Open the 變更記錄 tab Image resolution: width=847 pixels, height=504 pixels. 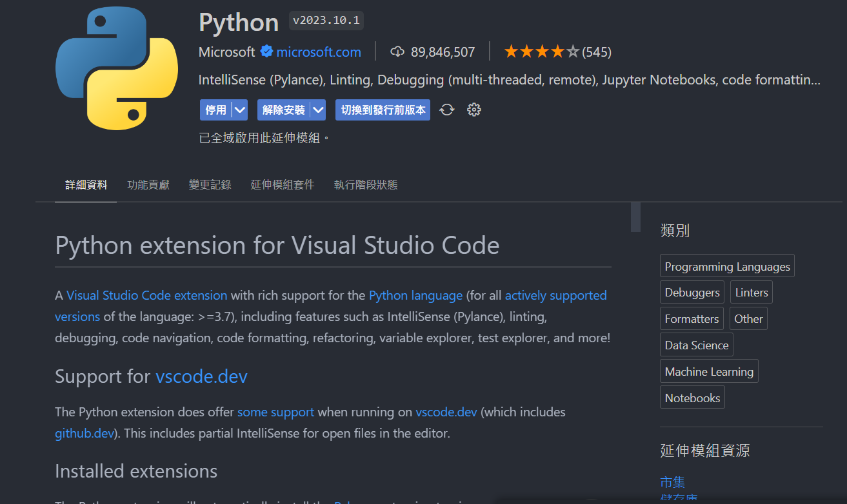[210, 185]
